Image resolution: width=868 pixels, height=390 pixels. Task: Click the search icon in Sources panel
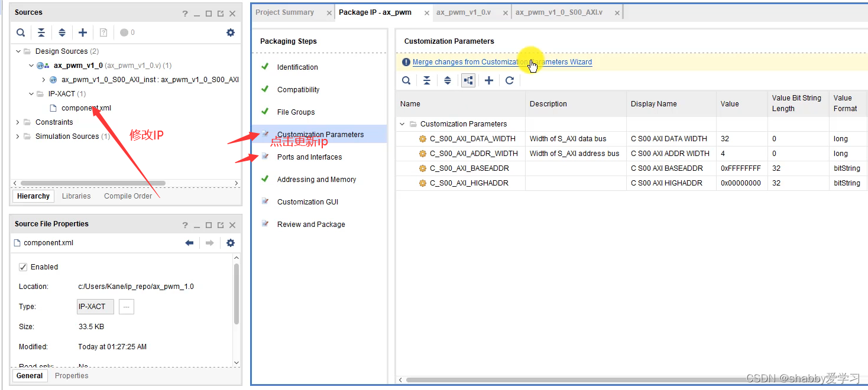21,32
